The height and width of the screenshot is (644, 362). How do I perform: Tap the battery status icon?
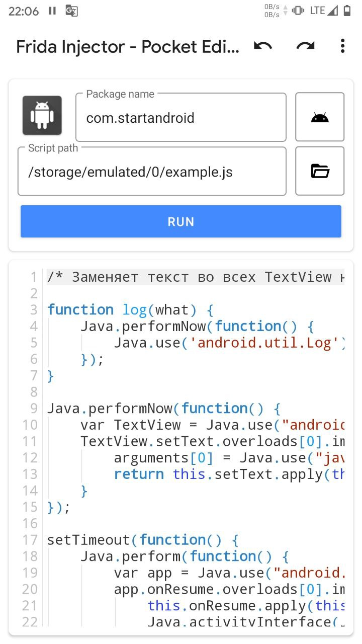pyautogui.click(x=347, y=11)
